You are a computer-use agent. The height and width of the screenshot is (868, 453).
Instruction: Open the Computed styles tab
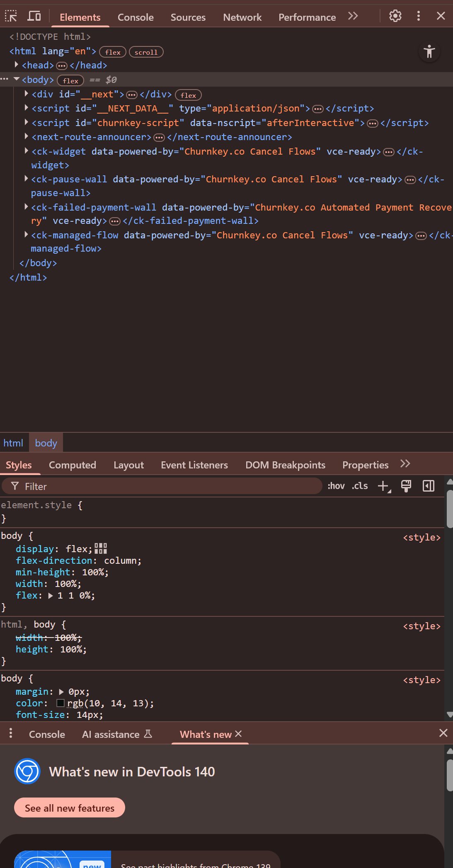[73, 465]
